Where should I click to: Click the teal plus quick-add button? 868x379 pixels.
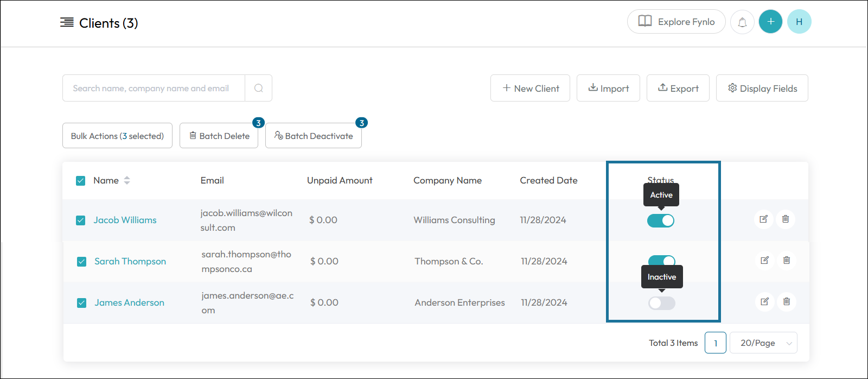click(x=770, y=22)
